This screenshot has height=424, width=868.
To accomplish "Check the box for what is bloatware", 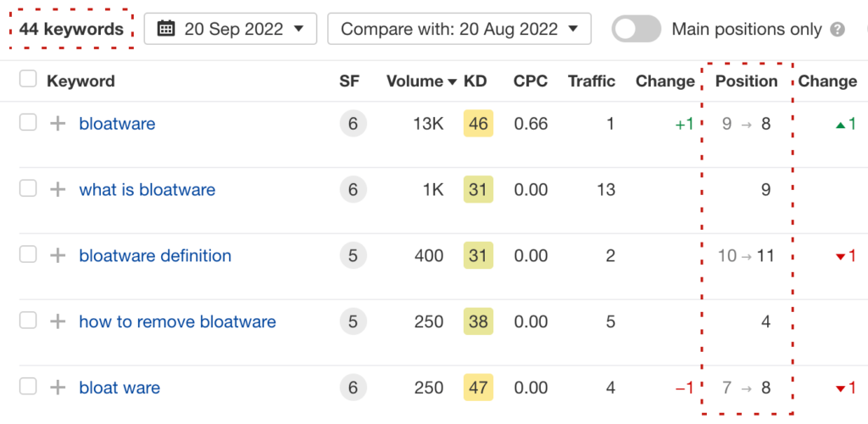I will [28, 189].
